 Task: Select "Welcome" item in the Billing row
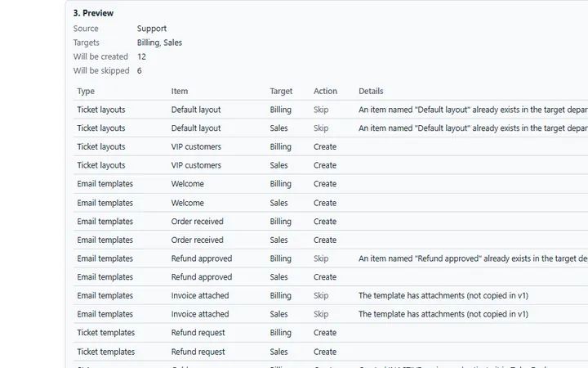[188, 184]
